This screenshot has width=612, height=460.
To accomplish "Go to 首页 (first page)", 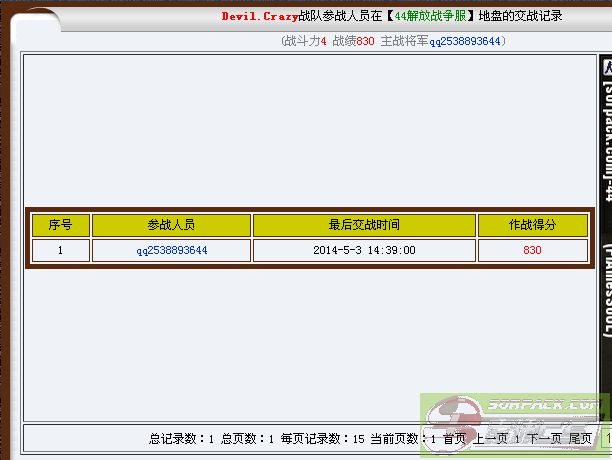I will tap(454, 438).
